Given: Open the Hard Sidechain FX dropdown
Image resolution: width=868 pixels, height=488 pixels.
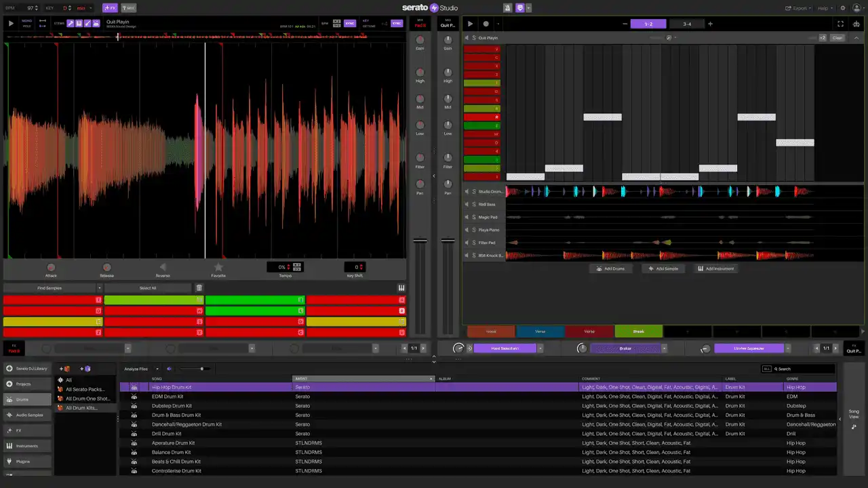Looking at the screenshot, I should pyautogui.click(x=540, y=348).
